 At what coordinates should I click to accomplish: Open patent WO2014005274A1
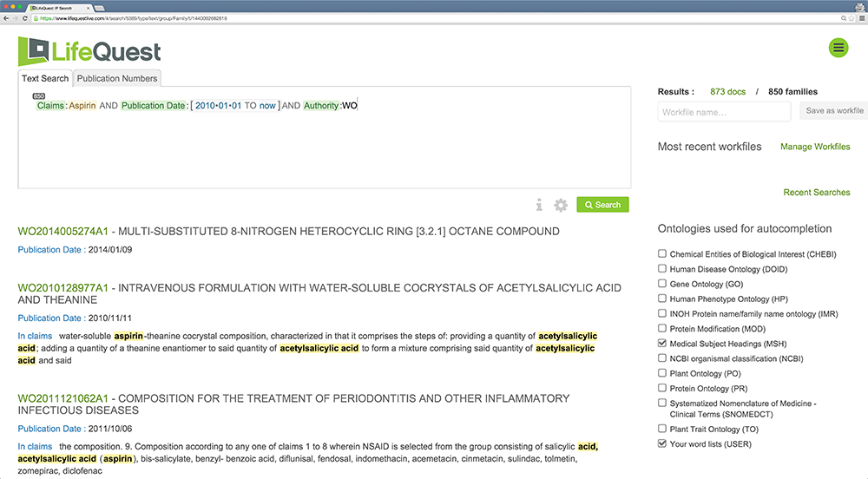[62, 231]
